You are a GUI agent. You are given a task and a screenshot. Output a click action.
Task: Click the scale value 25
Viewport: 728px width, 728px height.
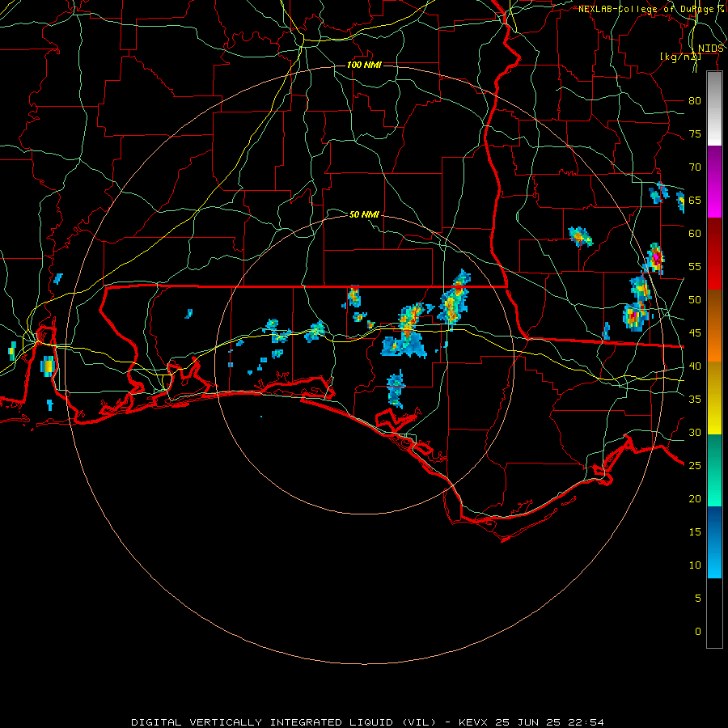(x=695, y=466)
